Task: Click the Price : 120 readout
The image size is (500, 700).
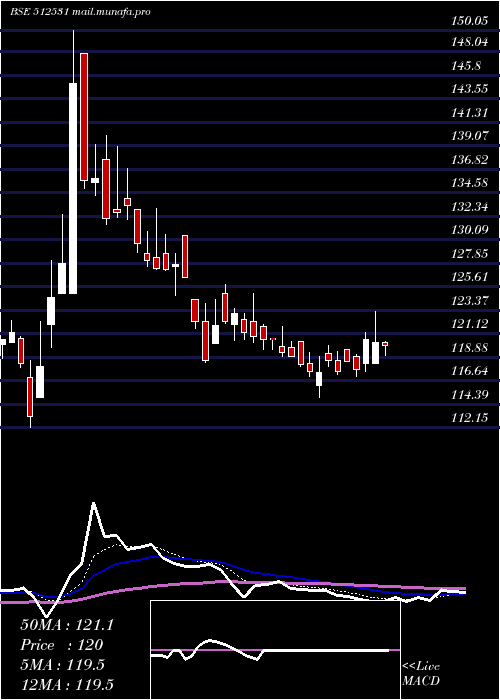Action: coord(62,645)
